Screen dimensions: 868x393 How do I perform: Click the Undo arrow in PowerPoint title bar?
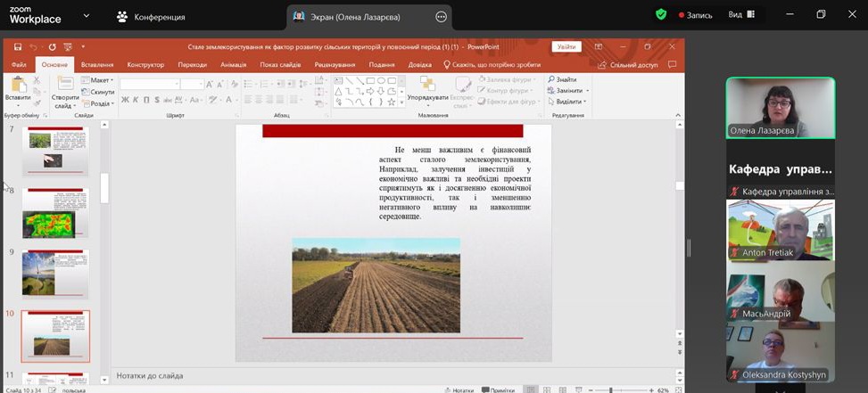pos(34,47)
